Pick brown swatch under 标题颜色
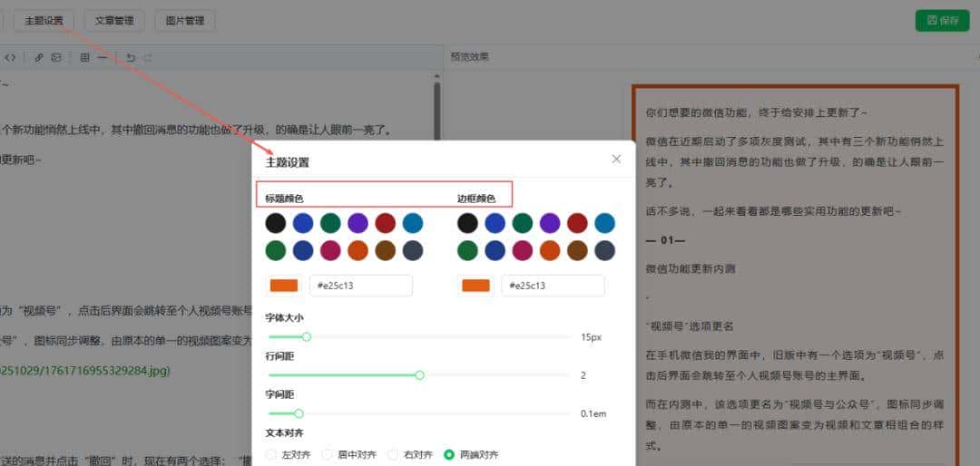Screen dimensions: 980x466 click(386, 250)
